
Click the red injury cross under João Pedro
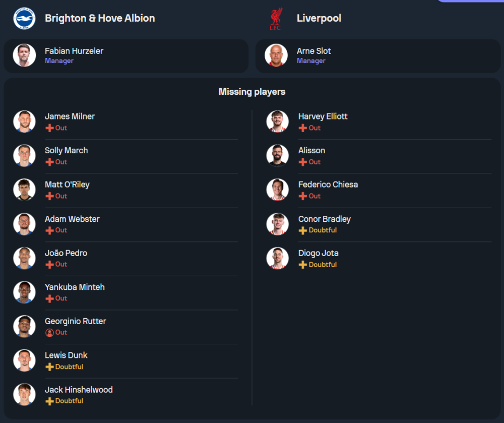pos(49,265)
